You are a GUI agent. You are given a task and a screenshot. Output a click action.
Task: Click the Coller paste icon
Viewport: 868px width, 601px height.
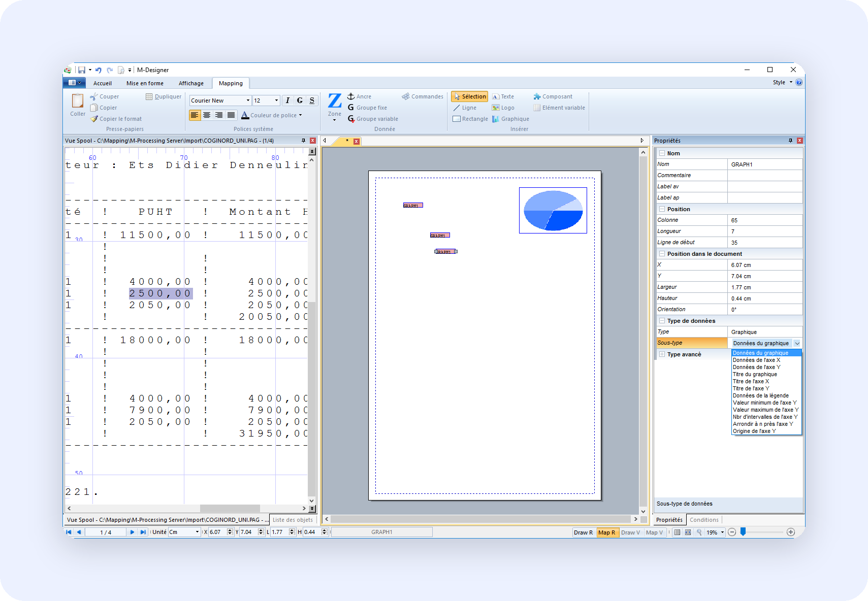[77, 101]
